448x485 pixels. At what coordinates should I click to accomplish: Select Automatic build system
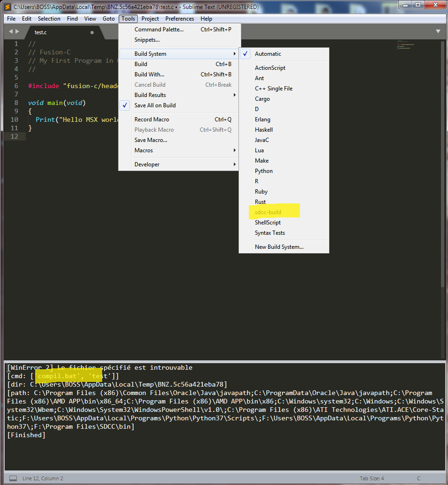[x=284, y=54]
